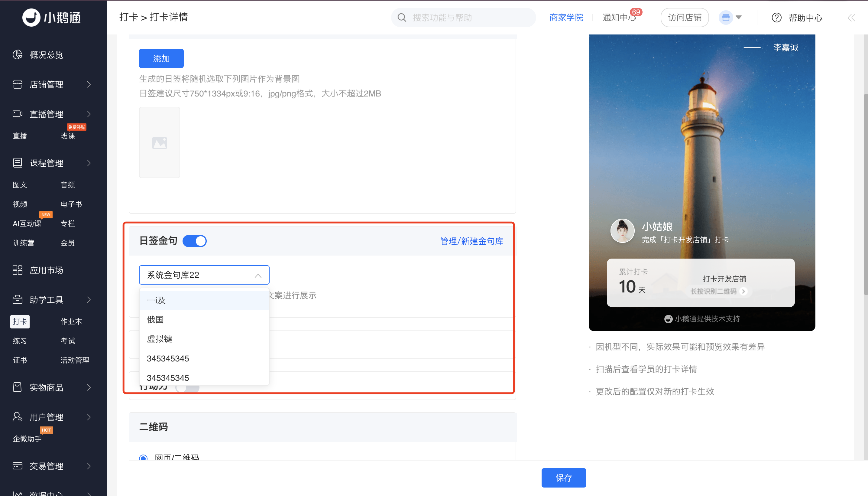Toggle the 行动力 switch
Image resolution: width=868 pixels, height=496 pixels.
[x=188, y=388]
